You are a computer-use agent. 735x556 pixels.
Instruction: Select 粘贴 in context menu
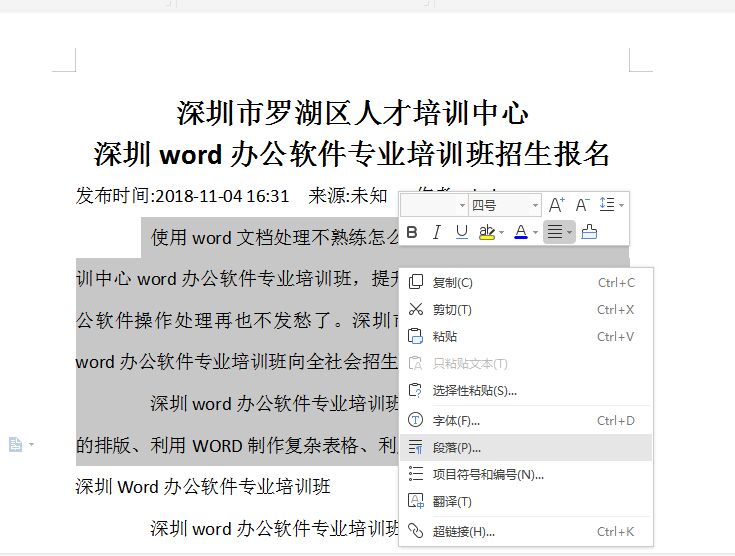click(526, 337)
